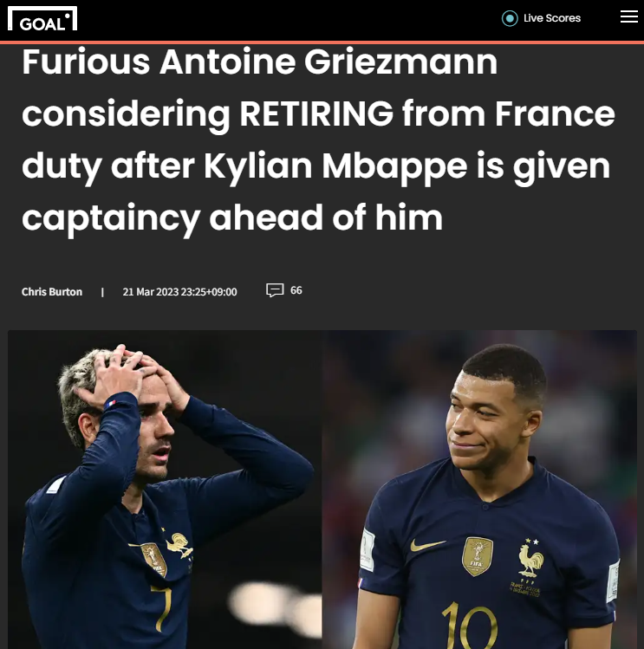Image resolution: width=644 pixels, height=649 pixels.
Task: Open the 66 comments count
Action: pyautogui.click(x=296, y=290)
